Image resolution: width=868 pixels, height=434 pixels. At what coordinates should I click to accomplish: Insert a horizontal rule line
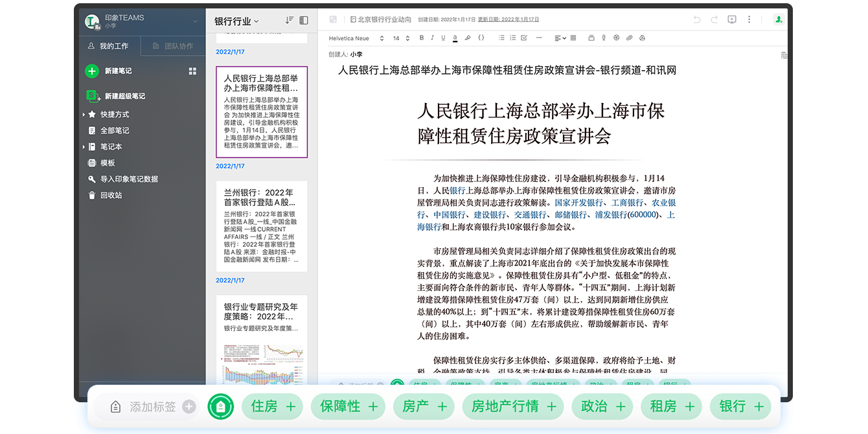coord(539,38)
